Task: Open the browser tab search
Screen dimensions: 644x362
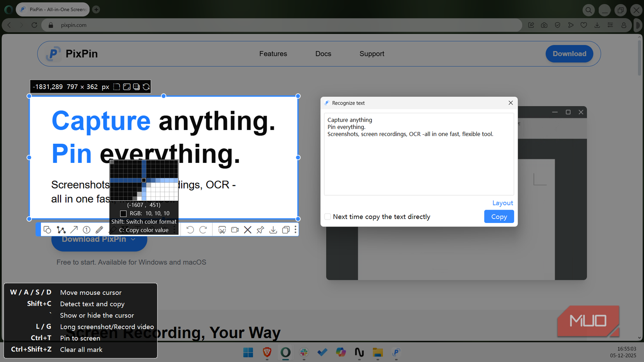Action: coord(589,10)
